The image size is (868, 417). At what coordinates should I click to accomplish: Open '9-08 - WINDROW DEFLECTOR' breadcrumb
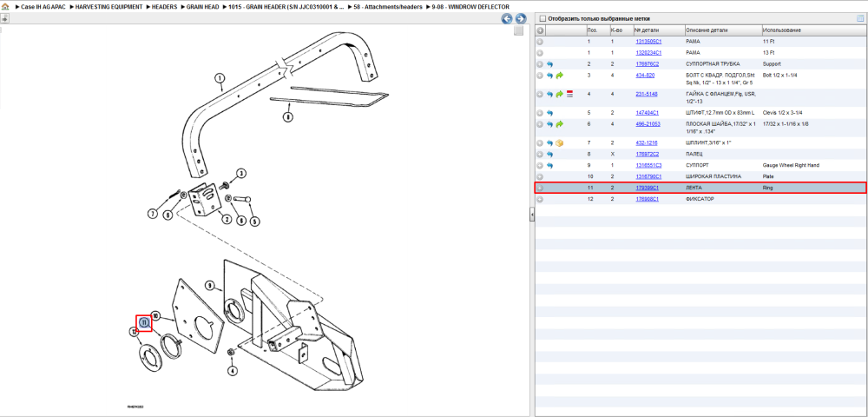coord(470,7)
